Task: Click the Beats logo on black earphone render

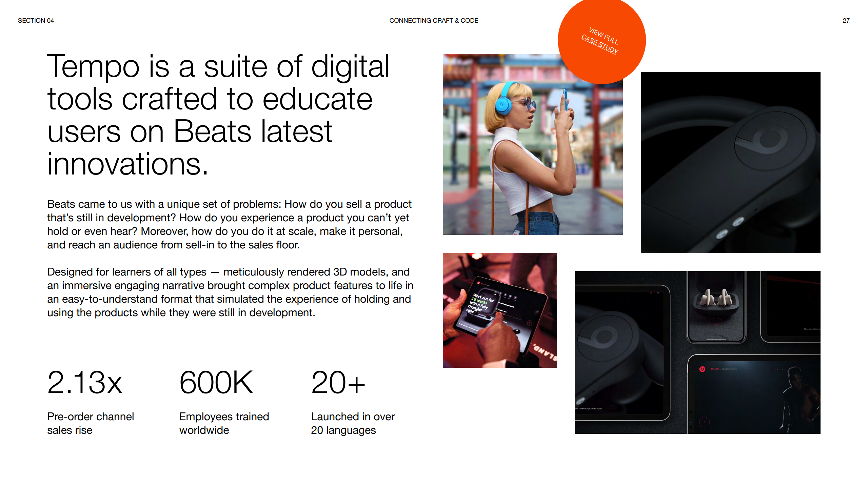Action: pos(770,139)
